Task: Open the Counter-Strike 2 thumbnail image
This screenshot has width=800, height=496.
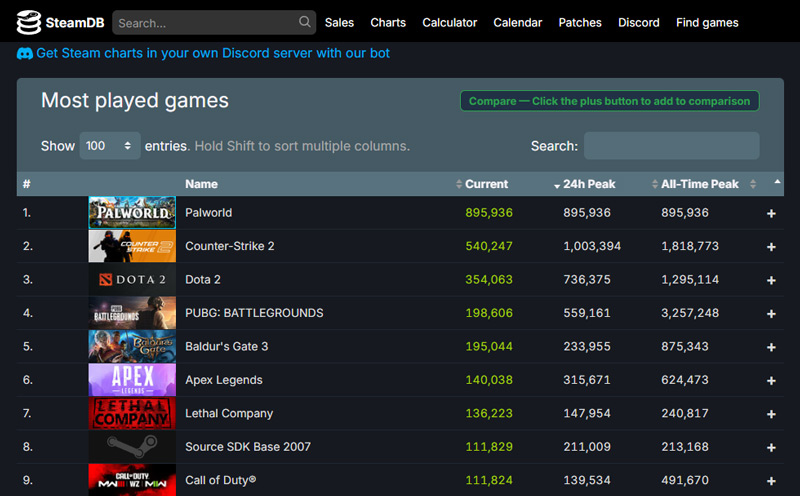Action: 132,246
